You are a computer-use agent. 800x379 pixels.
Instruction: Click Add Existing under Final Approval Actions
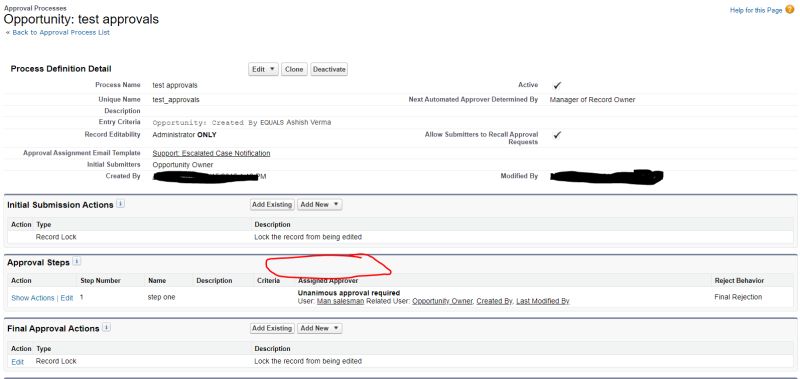(272, 329)
